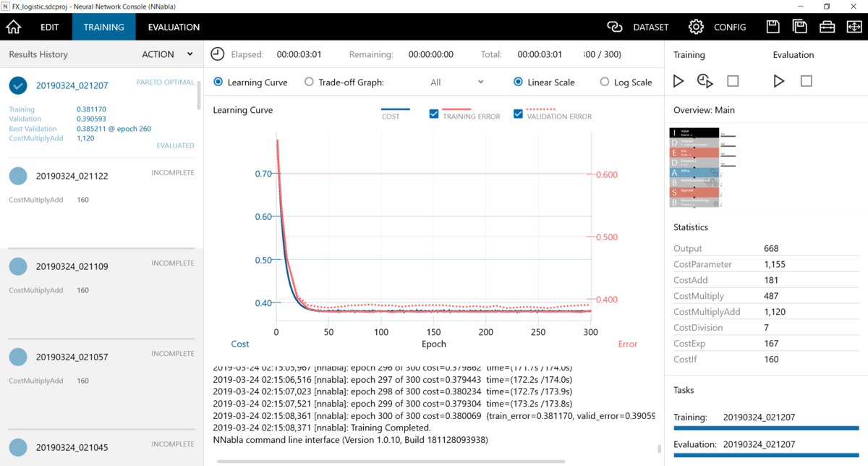Viewport: 868px width, 466px height.
Task: Enable the Trade-off Graph radio option
Action: pyautogui.click(x=307, y=82)
